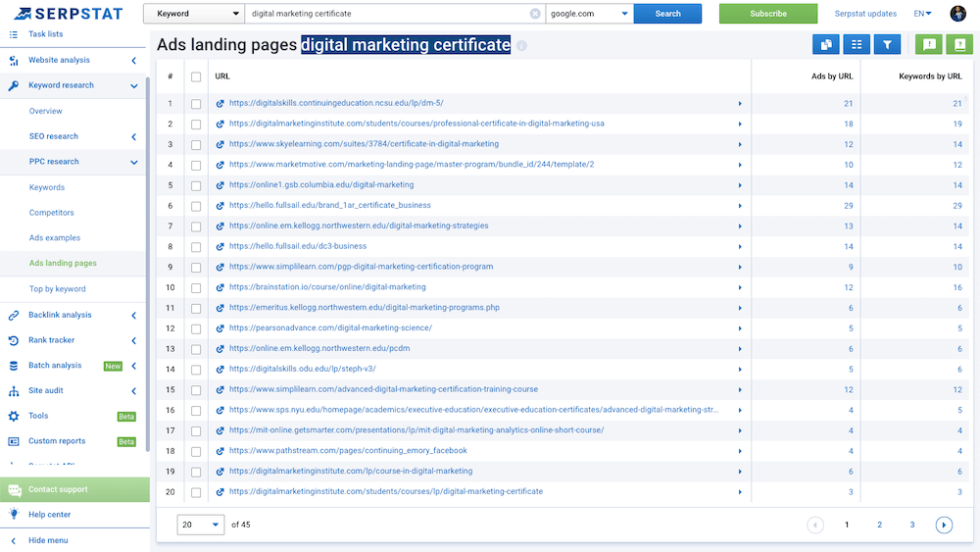Click the Custom reports icon
The image size is (980, 552).
tap(14, 441)
